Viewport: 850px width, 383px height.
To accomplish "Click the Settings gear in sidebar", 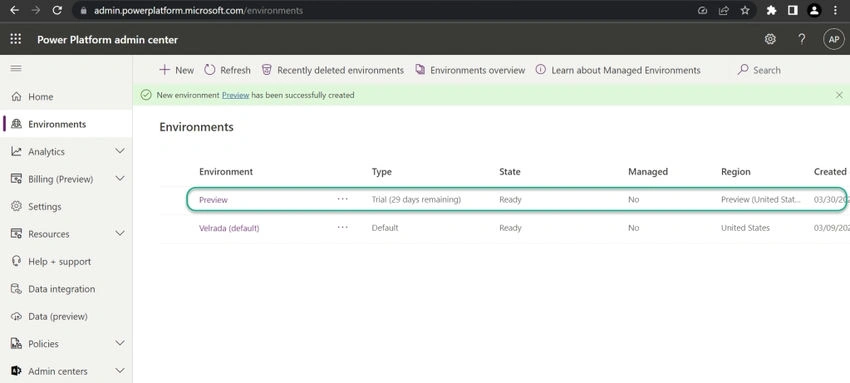I will pos(16,206).
